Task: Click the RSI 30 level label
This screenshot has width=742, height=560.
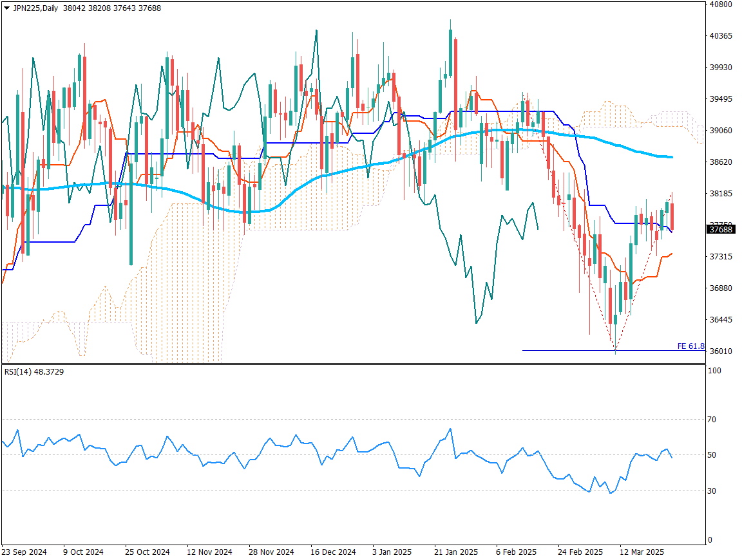Action: click(x=712, y=492)
